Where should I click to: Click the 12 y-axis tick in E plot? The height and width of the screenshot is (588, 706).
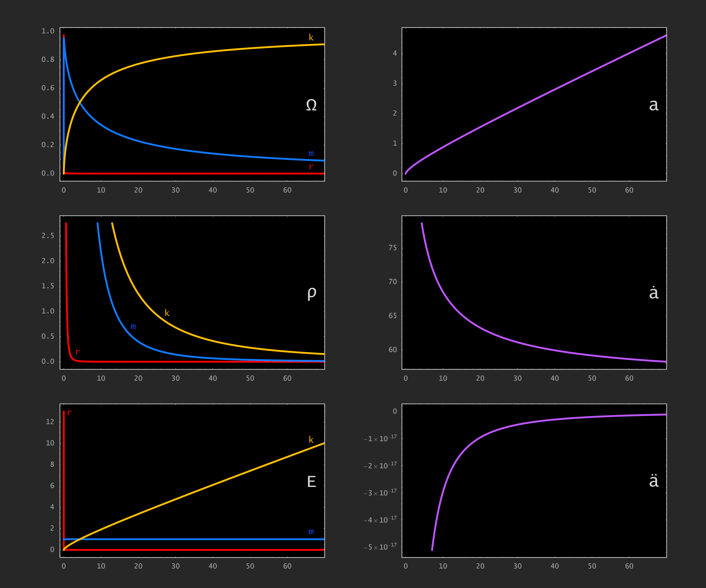[x=50, y=421]
